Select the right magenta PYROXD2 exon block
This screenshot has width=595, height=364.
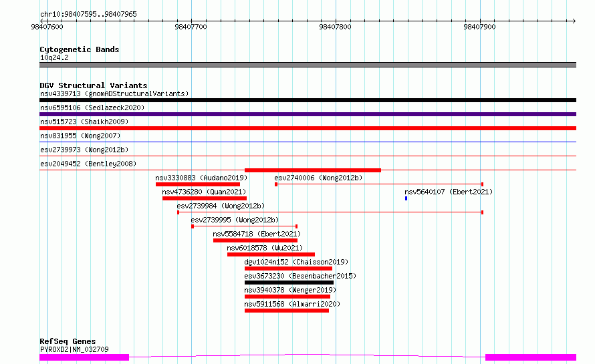pyautogui.click(x=531, y=357)
